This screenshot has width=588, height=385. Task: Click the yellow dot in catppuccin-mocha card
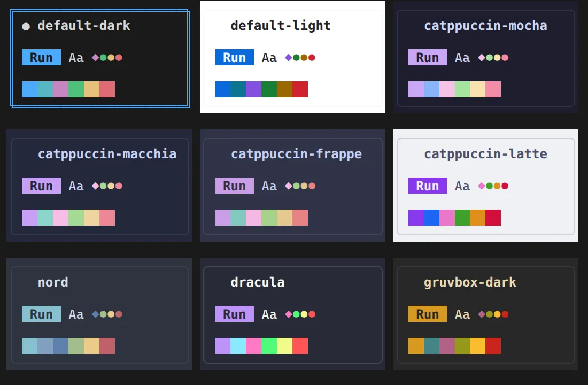pos(497,57)
